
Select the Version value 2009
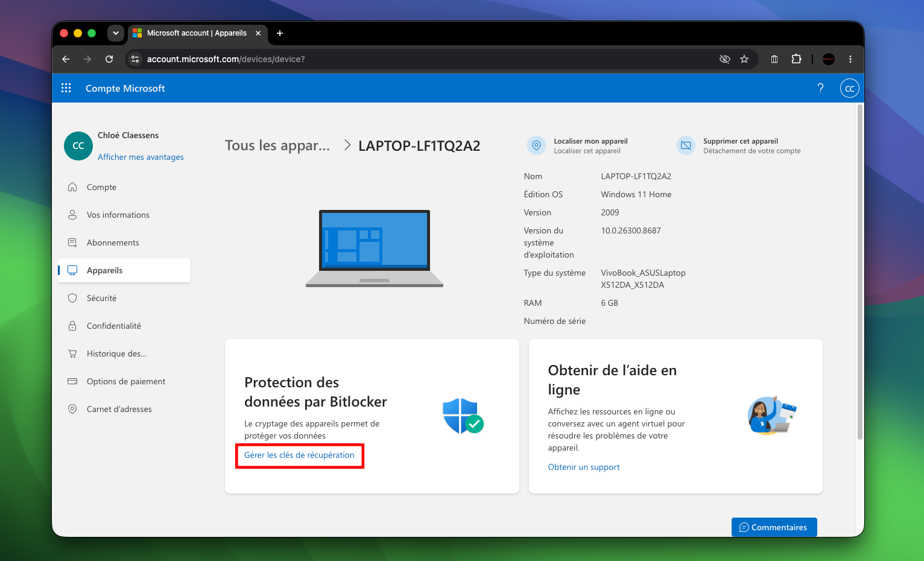click(x=610, y=212)
